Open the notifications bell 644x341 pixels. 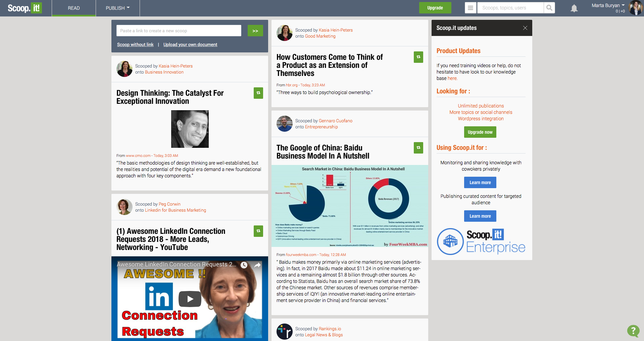pyautogui.click(x=574, y=8)
